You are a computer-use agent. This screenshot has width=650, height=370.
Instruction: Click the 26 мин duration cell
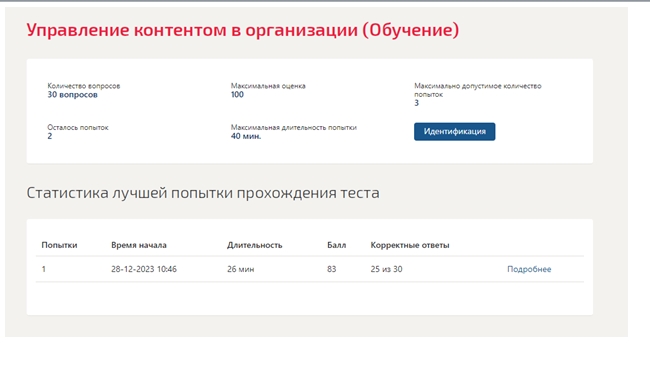(240, 269)
